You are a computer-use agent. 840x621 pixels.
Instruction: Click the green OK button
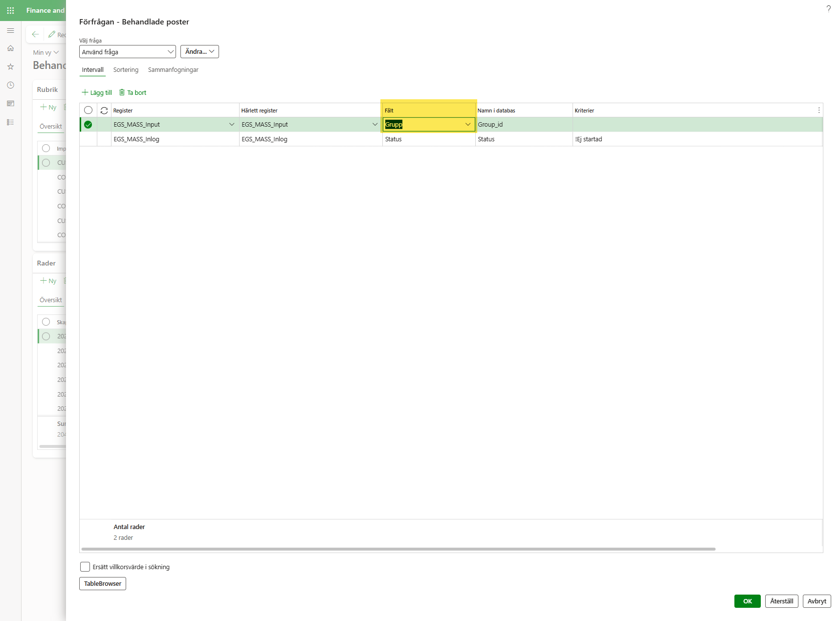(747, 601)
